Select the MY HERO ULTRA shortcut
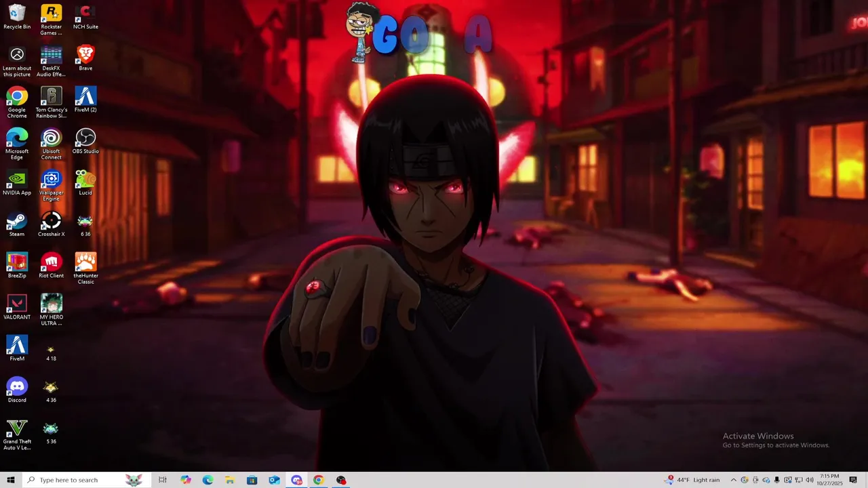The width and height of the screenshot is (868, 488). click(x=51, y=310)
